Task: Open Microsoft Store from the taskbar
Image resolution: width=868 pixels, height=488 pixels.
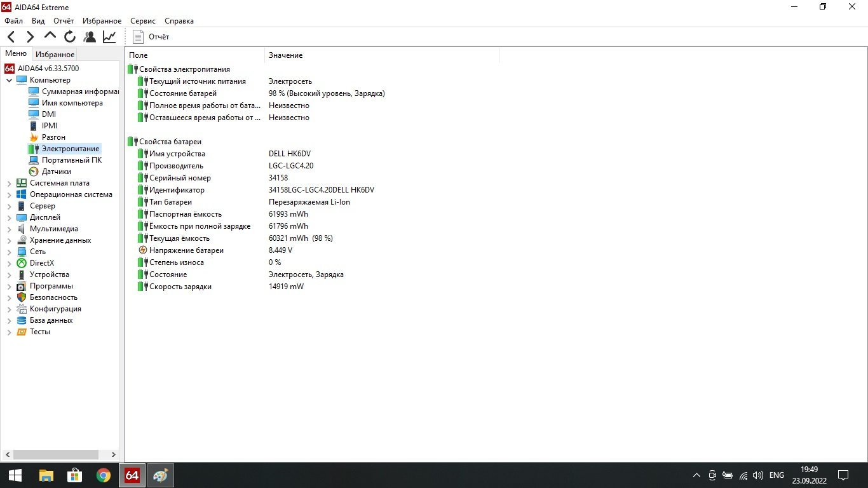Action: (x=75, y=475)
